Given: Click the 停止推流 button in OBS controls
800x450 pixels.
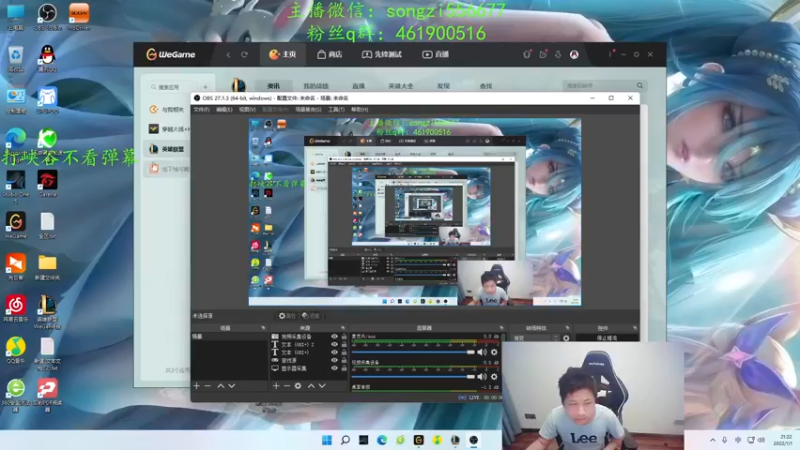Looking at the screenshot, I should click(607, 338).
